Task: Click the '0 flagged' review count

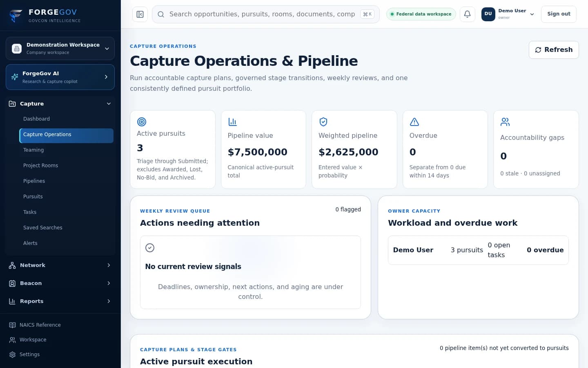Action: (348, 209)
